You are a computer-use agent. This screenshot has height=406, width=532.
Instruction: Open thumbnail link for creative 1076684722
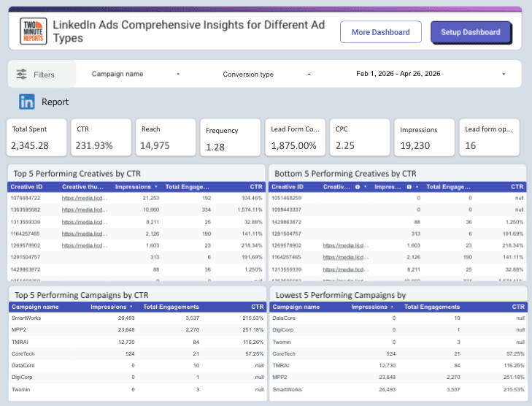(x=85, y=198)
